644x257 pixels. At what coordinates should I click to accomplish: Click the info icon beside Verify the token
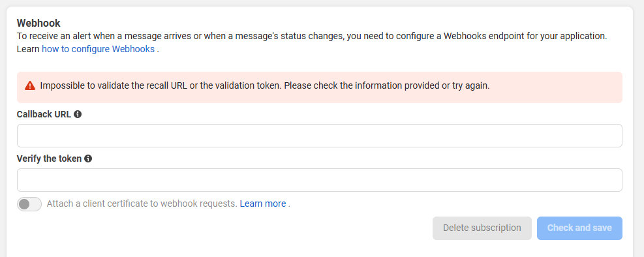pyautogui.click(x=88, y=159)
